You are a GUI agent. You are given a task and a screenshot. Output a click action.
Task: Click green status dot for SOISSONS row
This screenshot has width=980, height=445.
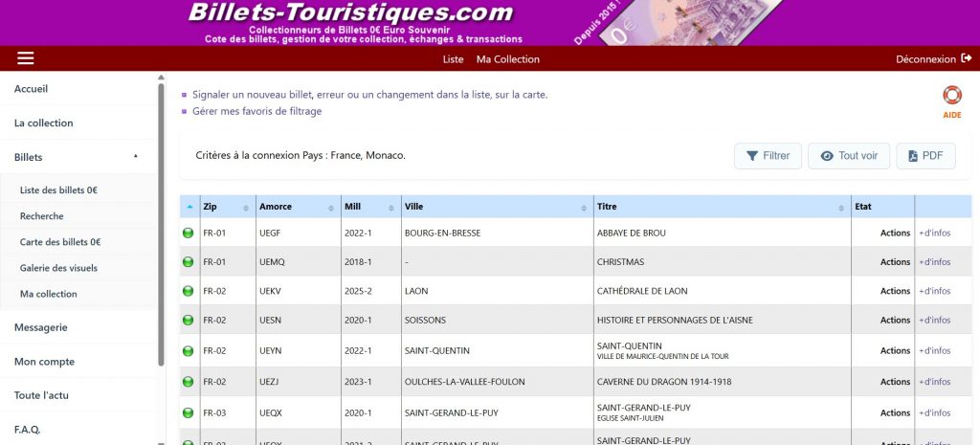point(189,321)
